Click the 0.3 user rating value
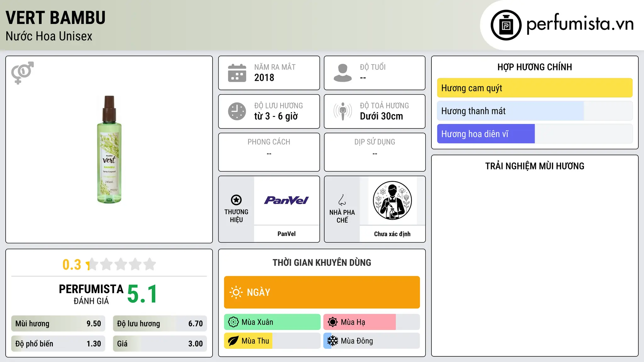 point(72,265)
